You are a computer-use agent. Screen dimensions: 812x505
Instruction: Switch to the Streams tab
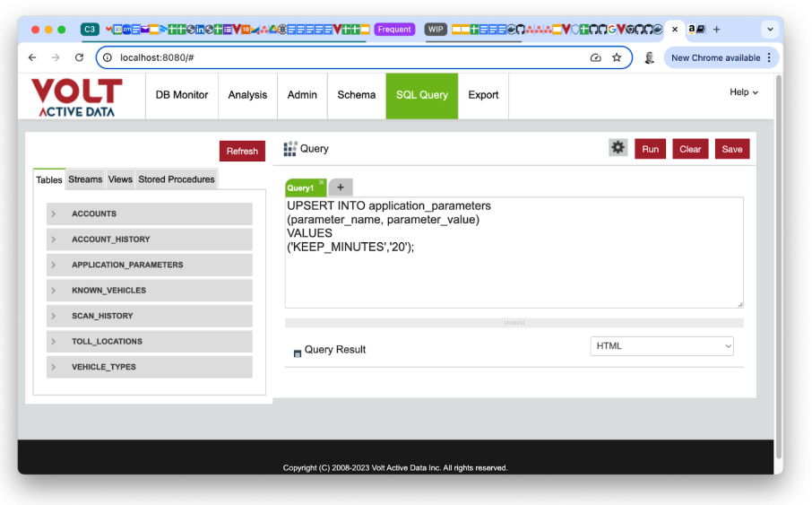pos(85,179)
